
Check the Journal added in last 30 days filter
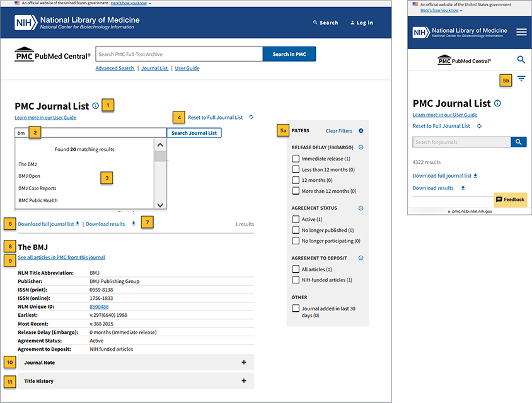coord(296,308)
